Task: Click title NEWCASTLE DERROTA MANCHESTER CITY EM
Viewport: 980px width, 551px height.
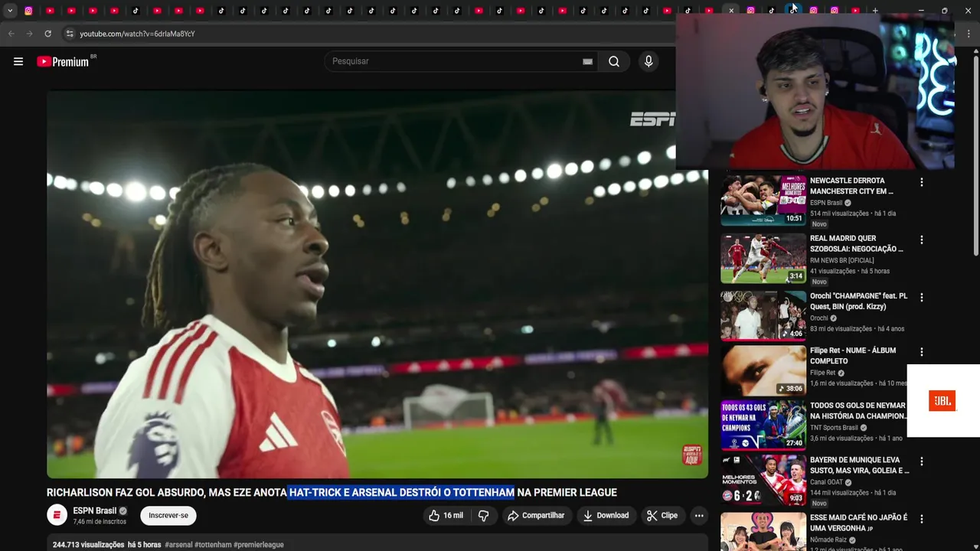Action: (852, 186)
